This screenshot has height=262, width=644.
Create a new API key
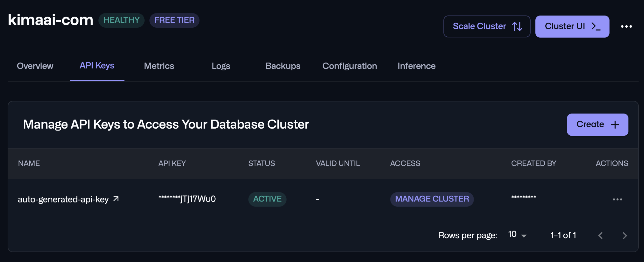[597, 125]
